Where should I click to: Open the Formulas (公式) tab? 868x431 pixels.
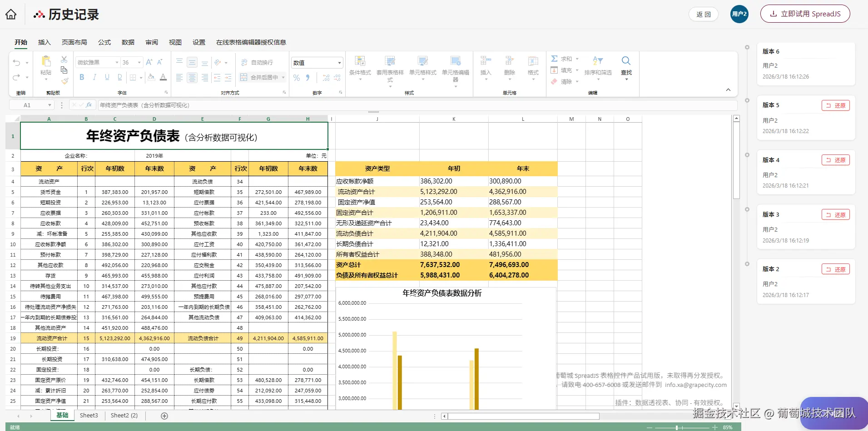[104, 42]
